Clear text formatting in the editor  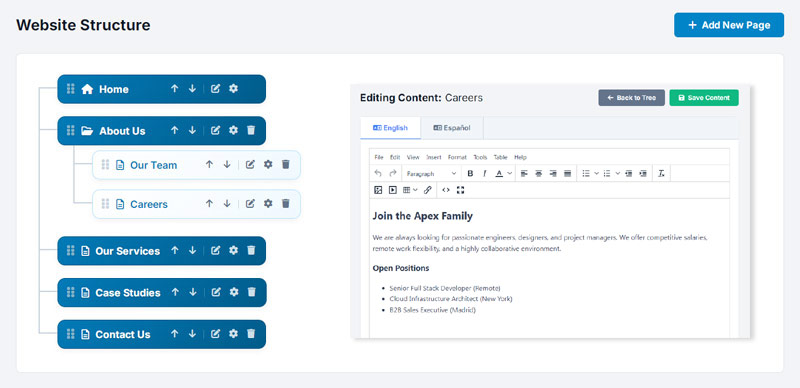coord(661,174)
